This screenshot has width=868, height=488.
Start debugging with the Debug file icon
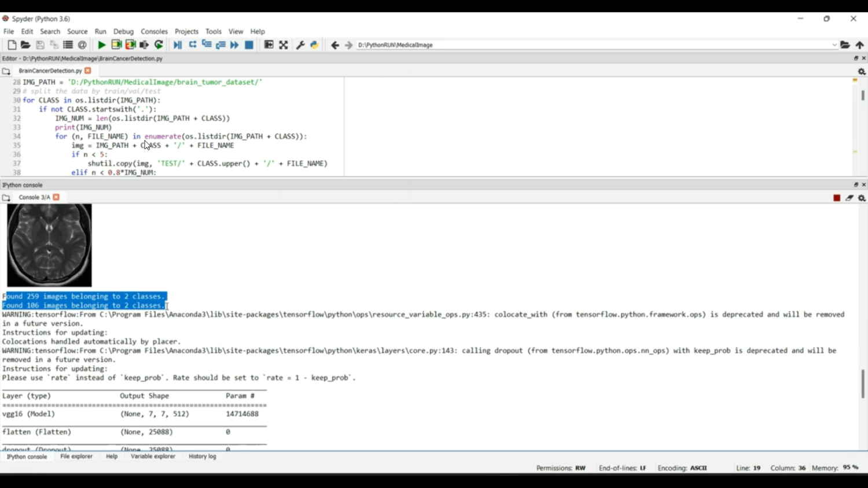[178, 45]
